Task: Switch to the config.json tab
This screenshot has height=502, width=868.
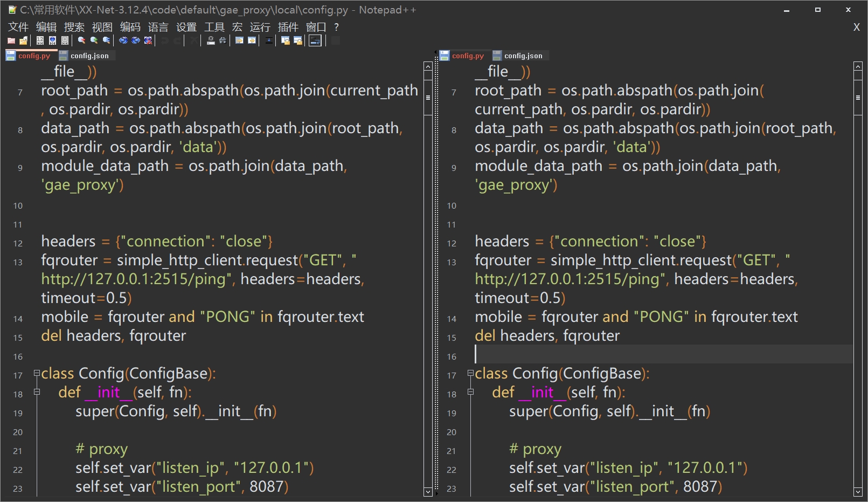Action: pyautogui.click(x=91, y=55)
